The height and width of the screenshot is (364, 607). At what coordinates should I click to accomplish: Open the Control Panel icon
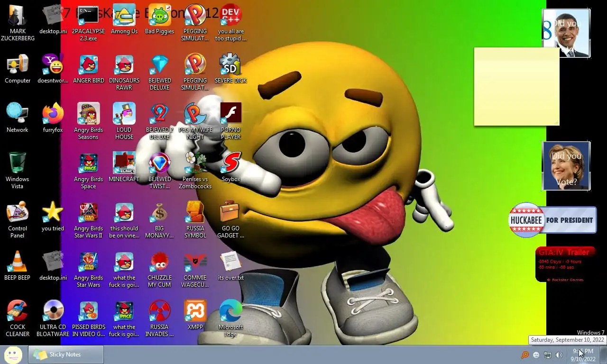[x=18, y=220]
